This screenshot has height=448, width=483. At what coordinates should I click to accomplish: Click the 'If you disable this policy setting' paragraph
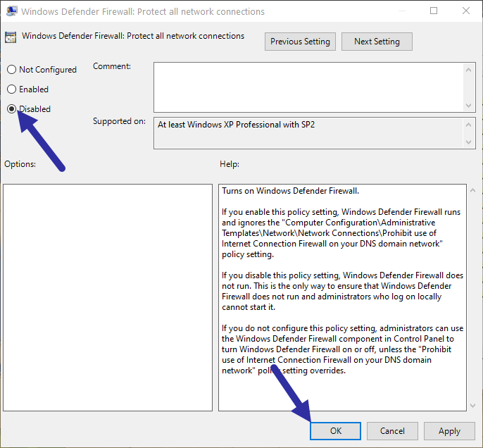pos(342,291)
